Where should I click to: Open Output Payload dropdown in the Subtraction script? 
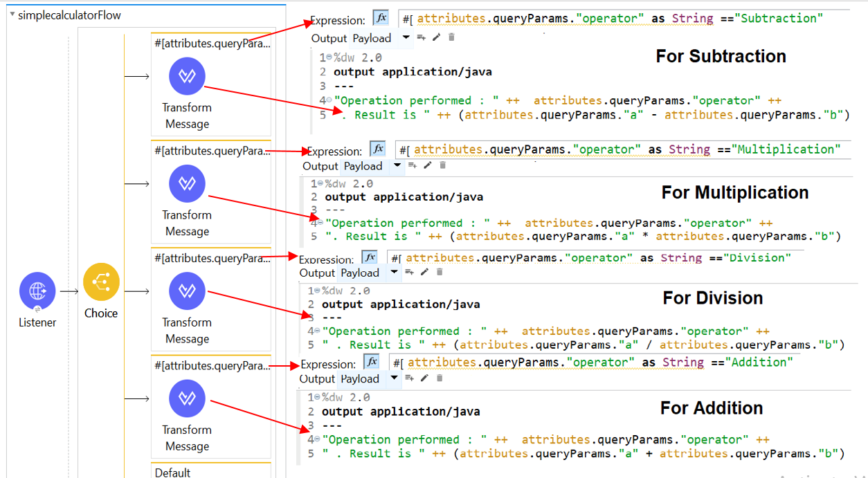[406, 38]
